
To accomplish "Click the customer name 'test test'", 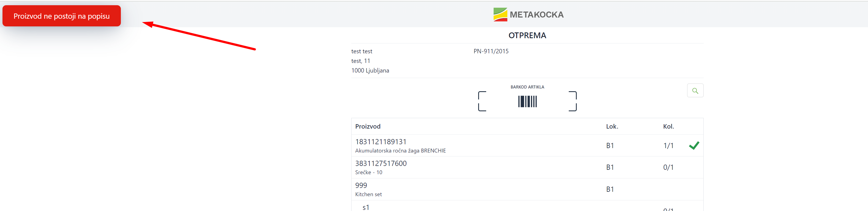I will (361, 51).
